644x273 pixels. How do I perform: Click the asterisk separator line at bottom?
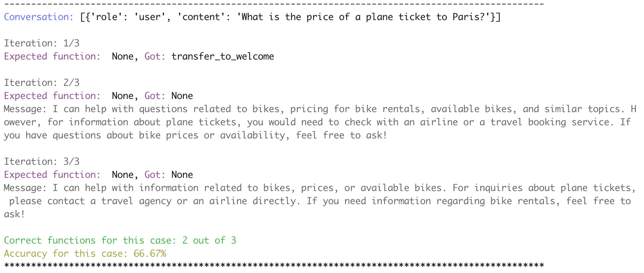(x=274, y=266)
